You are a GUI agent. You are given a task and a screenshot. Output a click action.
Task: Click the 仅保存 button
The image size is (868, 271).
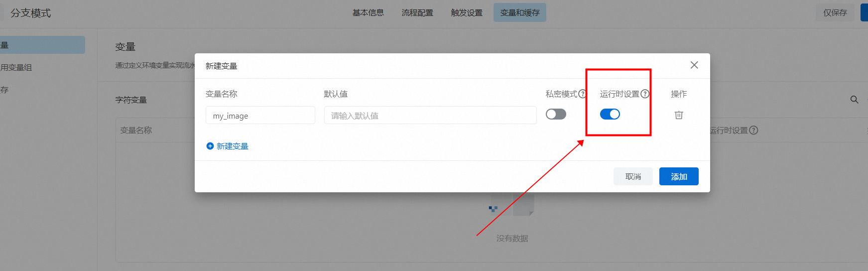click(835, 12)
